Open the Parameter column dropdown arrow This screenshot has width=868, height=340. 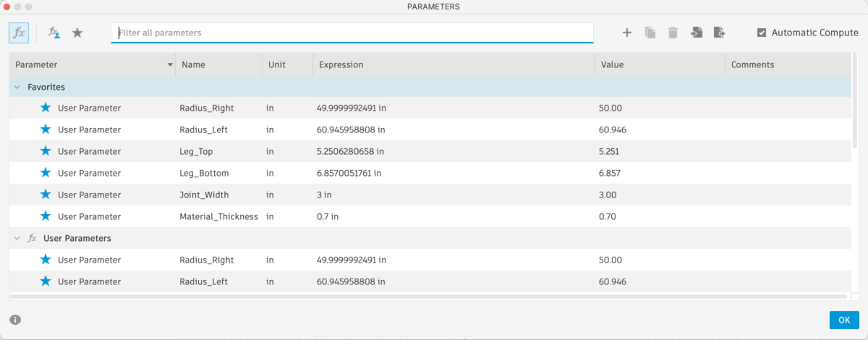(x=171, y=64)
